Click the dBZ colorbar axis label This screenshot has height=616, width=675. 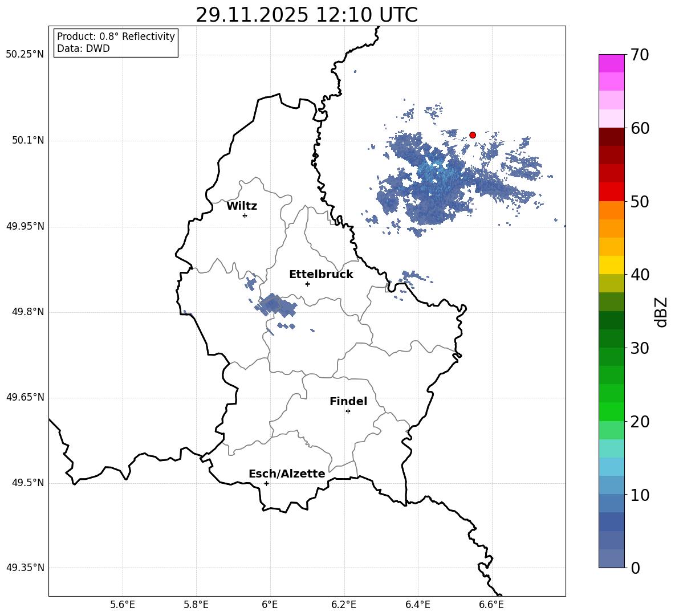tap(660, 312)
